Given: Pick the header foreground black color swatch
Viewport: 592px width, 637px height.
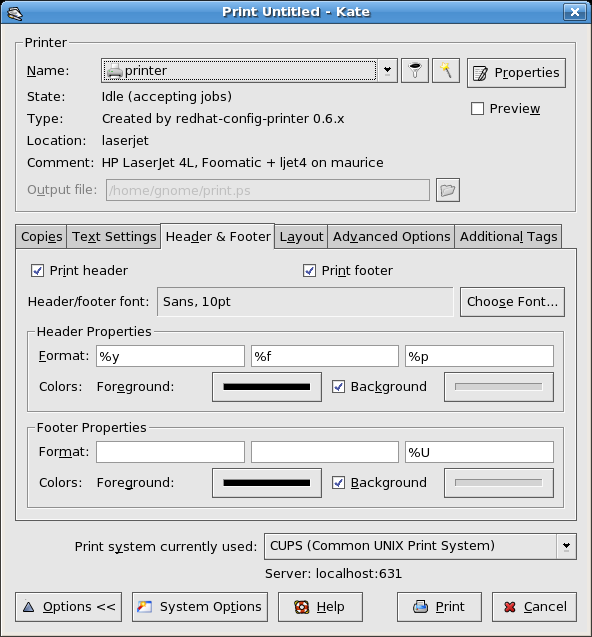Looking at the screenshot, I should pyautogui.click(x=267, y=387).
